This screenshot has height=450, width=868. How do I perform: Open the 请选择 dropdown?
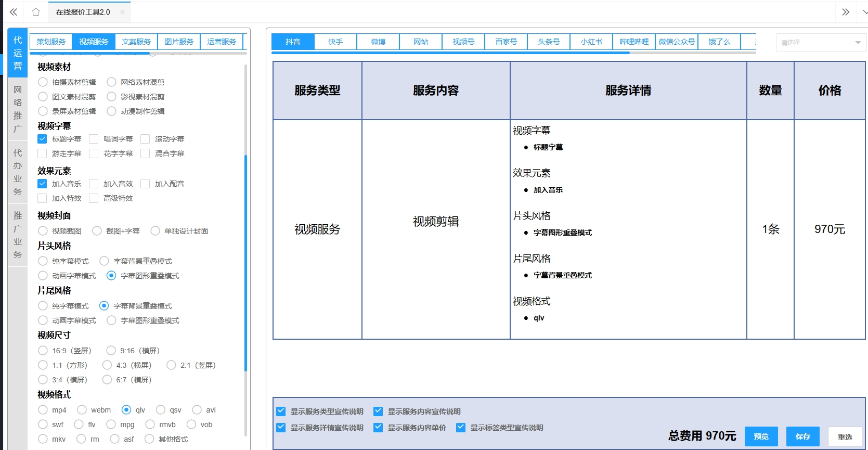pos(821,43)
